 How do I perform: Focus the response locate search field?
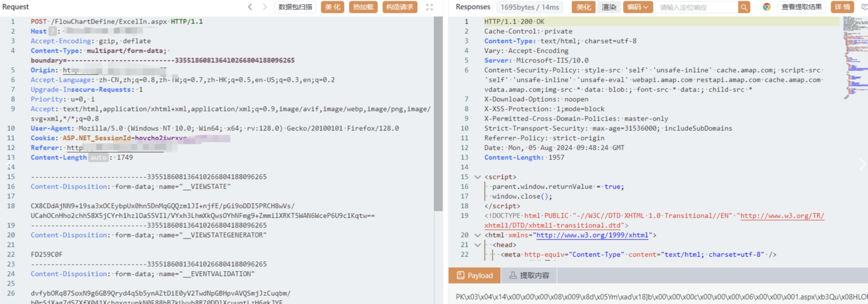[x=696, y=7]
